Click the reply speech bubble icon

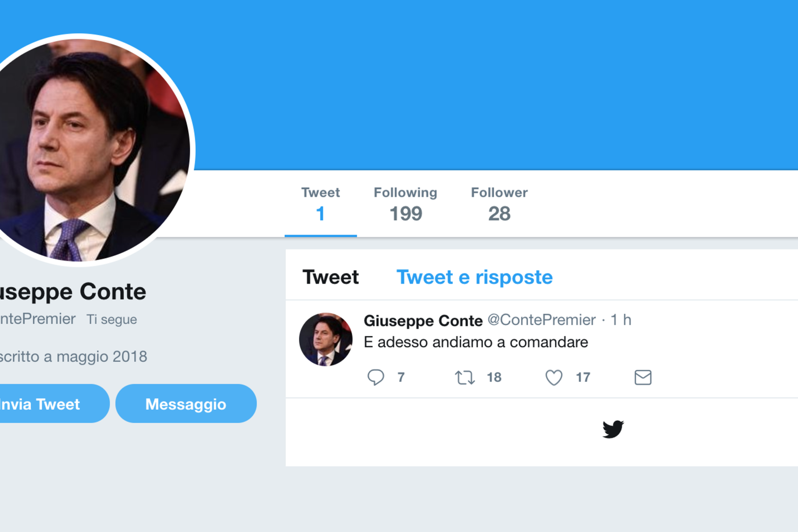point(376,377)
